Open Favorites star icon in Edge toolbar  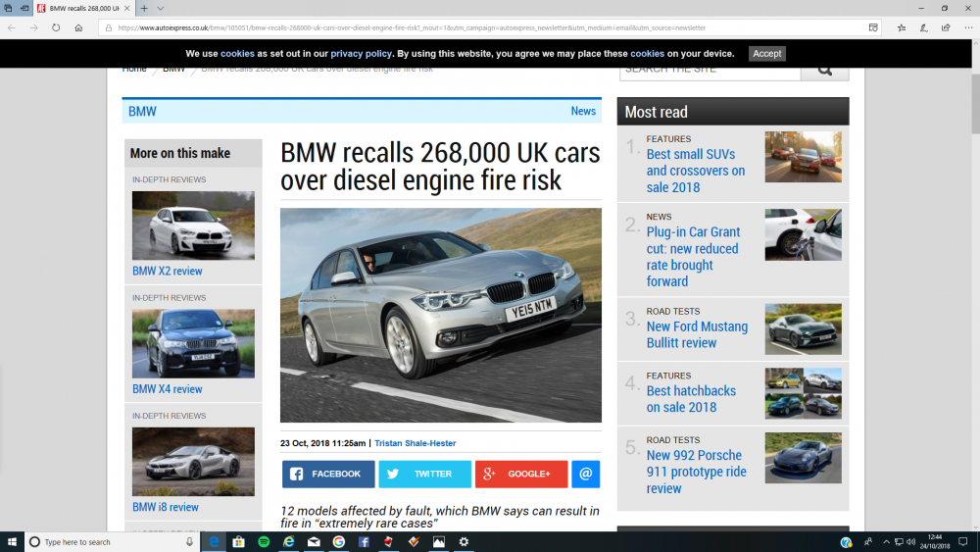click(902, 27)
